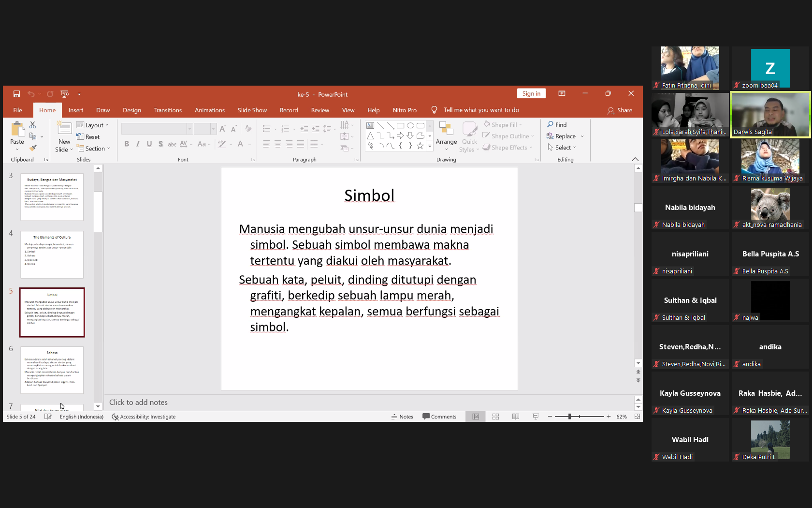The image size is (812, 508).
Task: Toggle Notes pane from status bar
Action: pos(402,417)
